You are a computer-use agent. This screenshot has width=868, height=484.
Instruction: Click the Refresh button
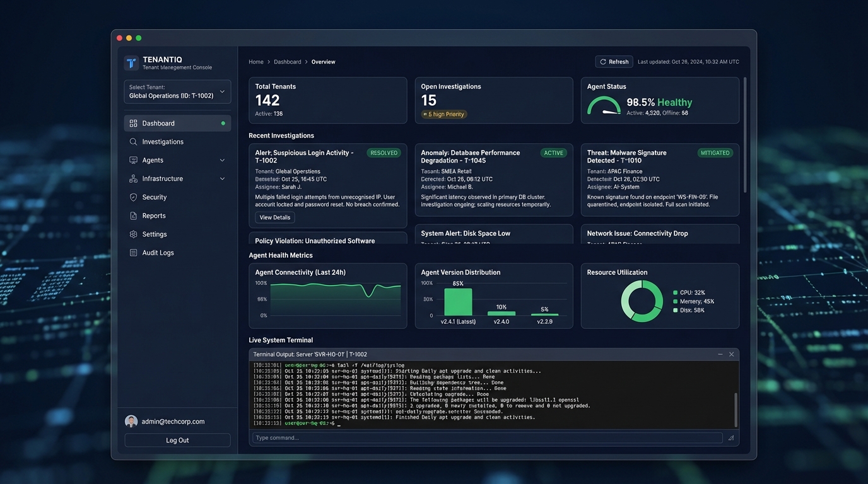(x=613, y=61)
